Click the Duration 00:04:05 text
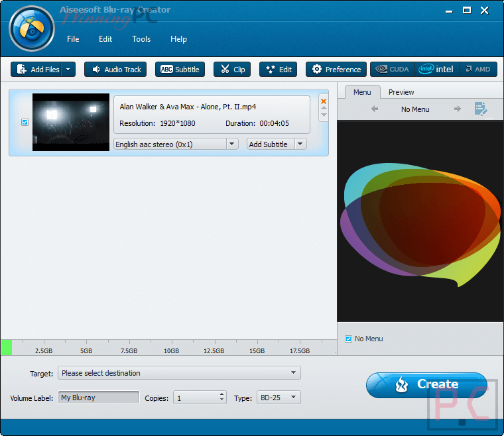This screenshot has height=436, width=504. point(257,123)
